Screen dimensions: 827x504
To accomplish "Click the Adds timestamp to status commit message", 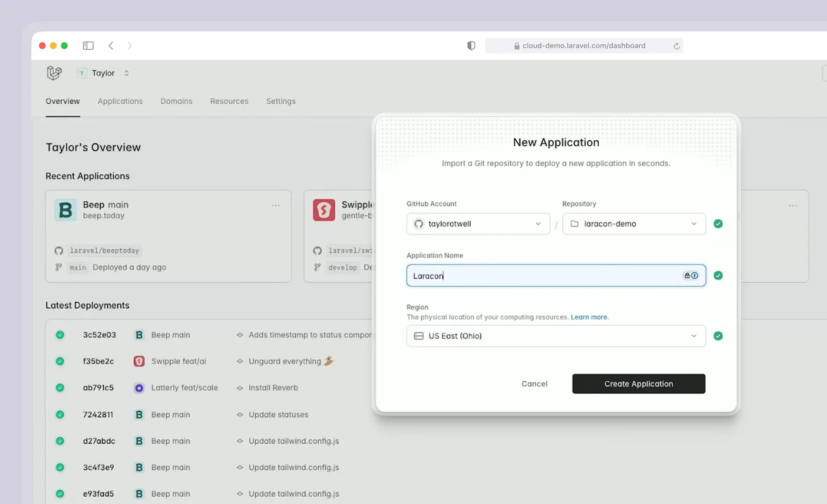I will click(x=310, y=335).
